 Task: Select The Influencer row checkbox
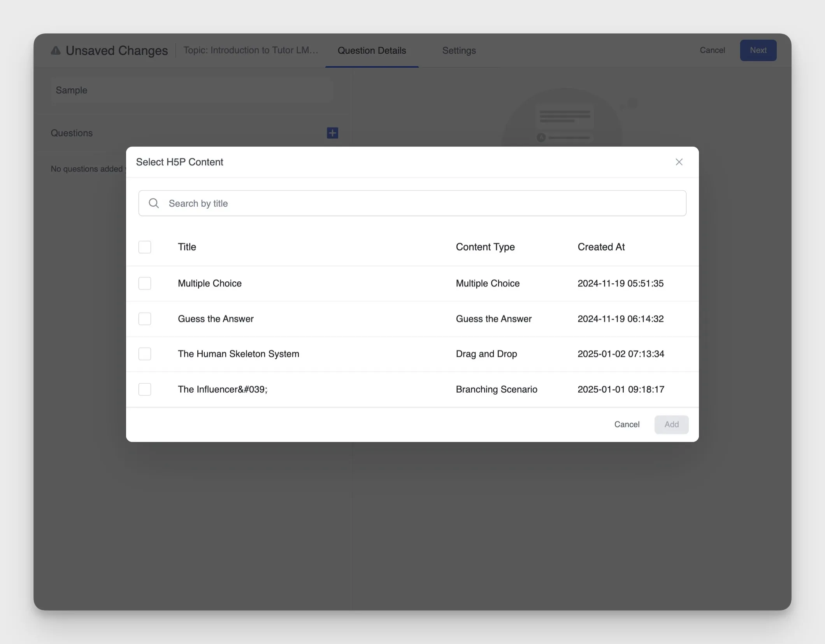pyautogui.click(x=145, y=389)
